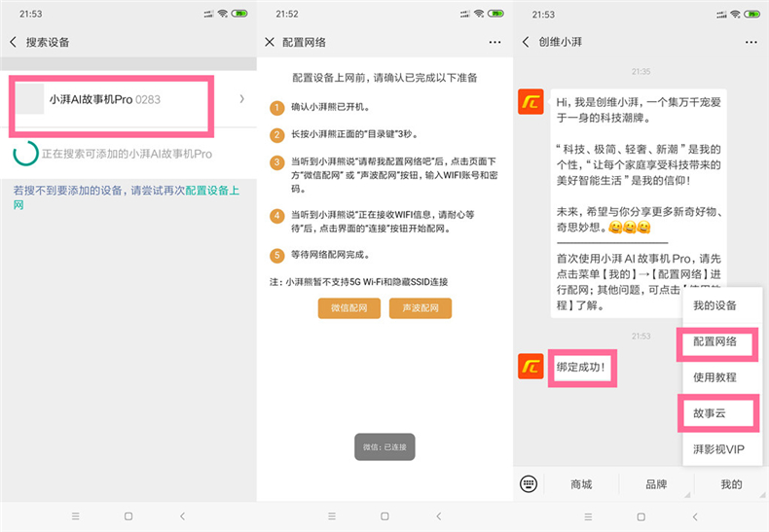Open the 我的 bottom menu
The image size is (769, 532).
point(731,484)
